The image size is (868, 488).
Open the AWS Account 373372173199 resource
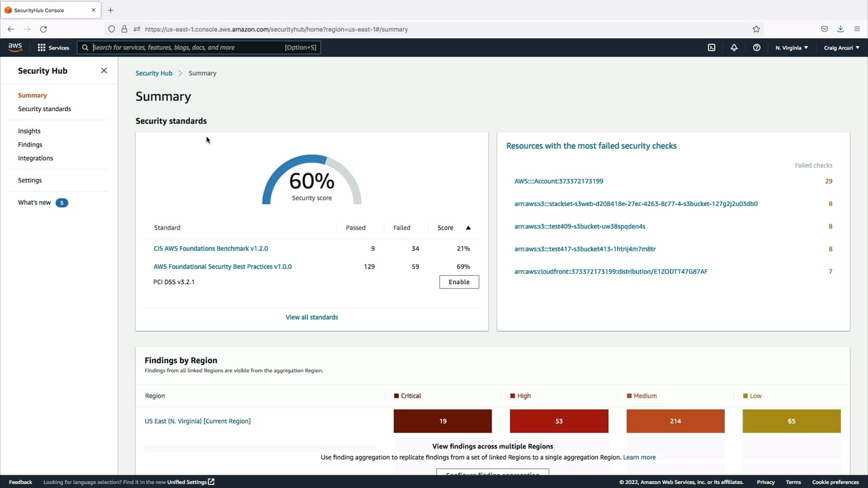tap(559, 181)
